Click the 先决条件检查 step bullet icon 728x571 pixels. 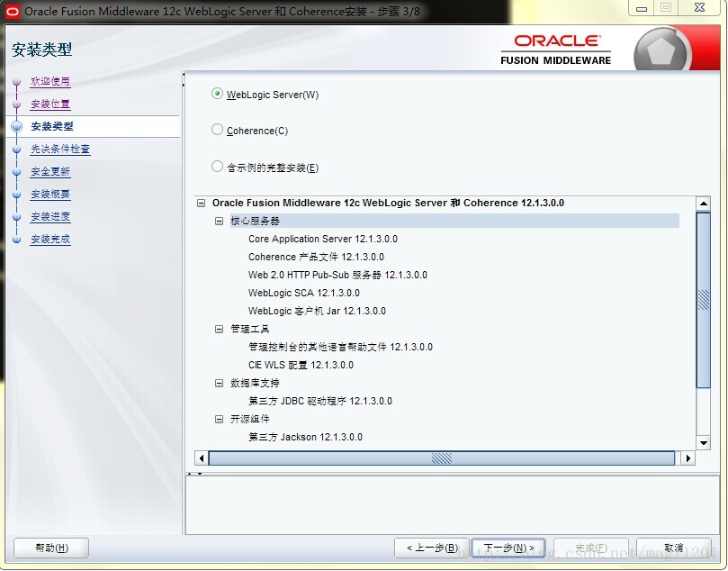(x=17, y=150)
